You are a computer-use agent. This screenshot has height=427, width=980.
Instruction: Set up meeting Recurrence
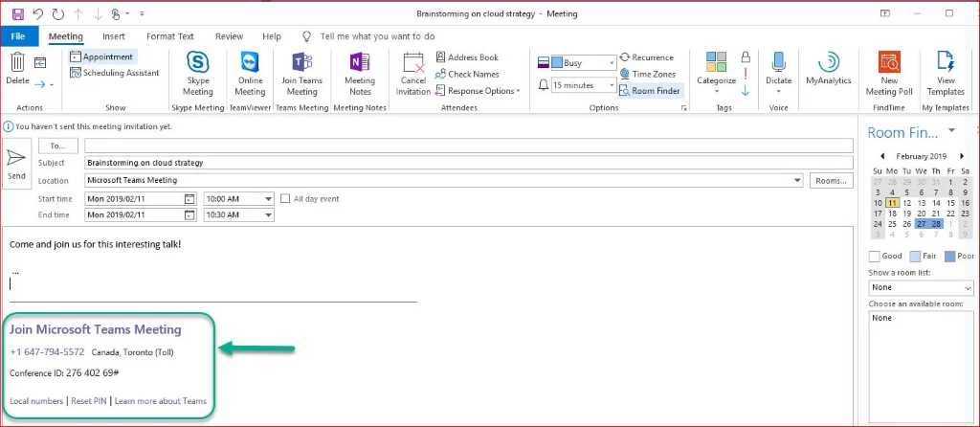[647, 57]
